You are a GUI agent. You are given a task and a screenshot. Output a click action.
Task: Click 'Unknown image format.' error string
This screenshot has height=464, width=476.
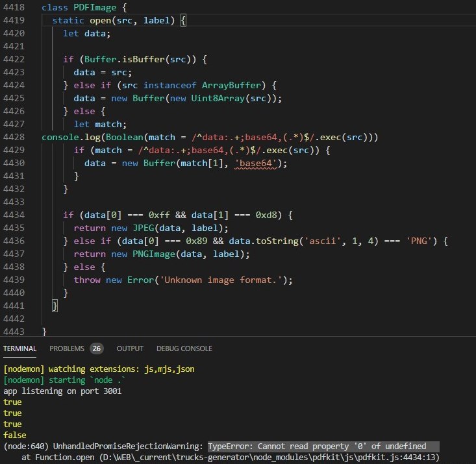(x=221, y=280)
